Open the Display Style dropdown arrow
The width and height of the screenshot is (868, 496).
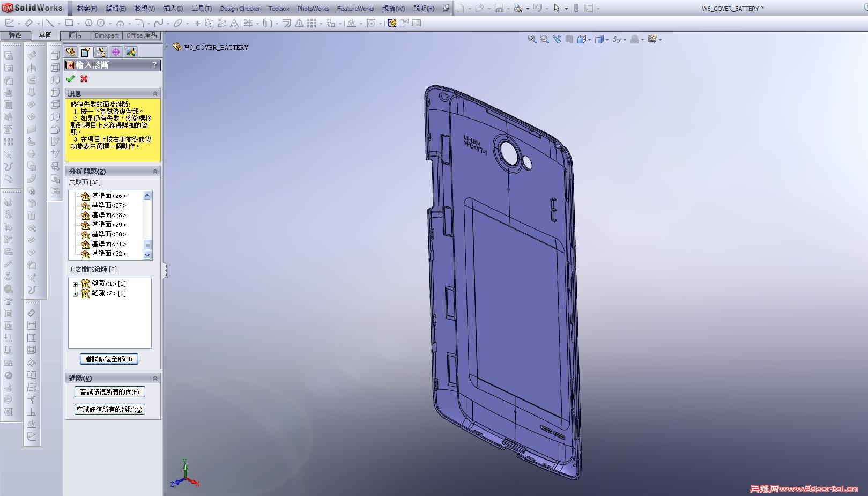607,40
